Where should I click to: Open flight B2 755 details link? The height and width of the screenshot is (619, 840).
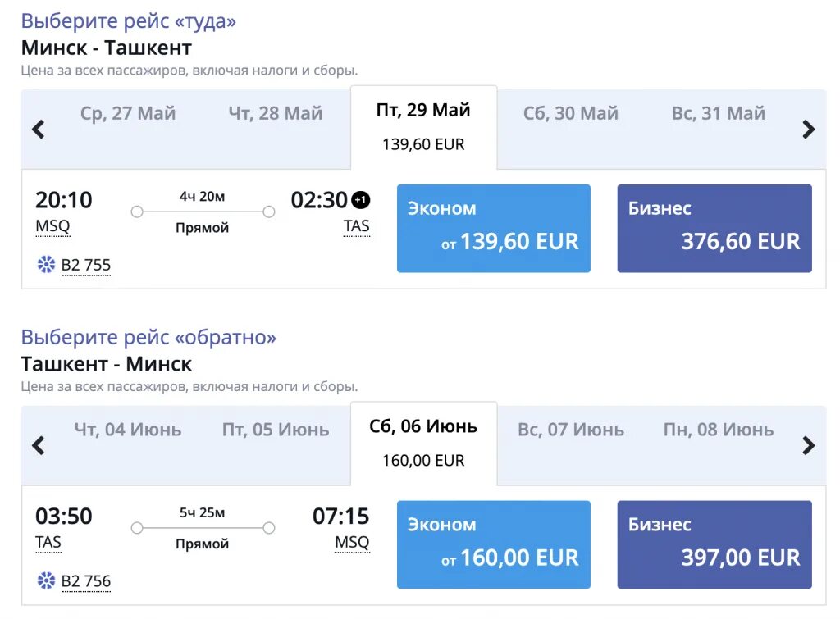click(x=85, y=265)
